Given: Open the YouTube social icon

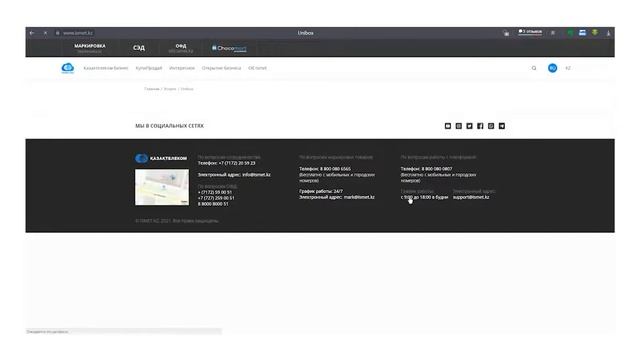Looking at the screenshot, I should click(x=448, y=126).
